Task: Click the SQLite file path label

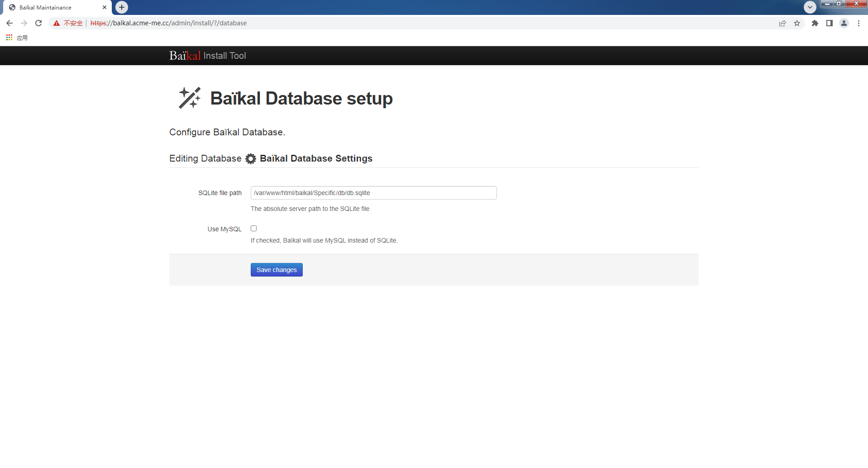Action: pos(220,193)
